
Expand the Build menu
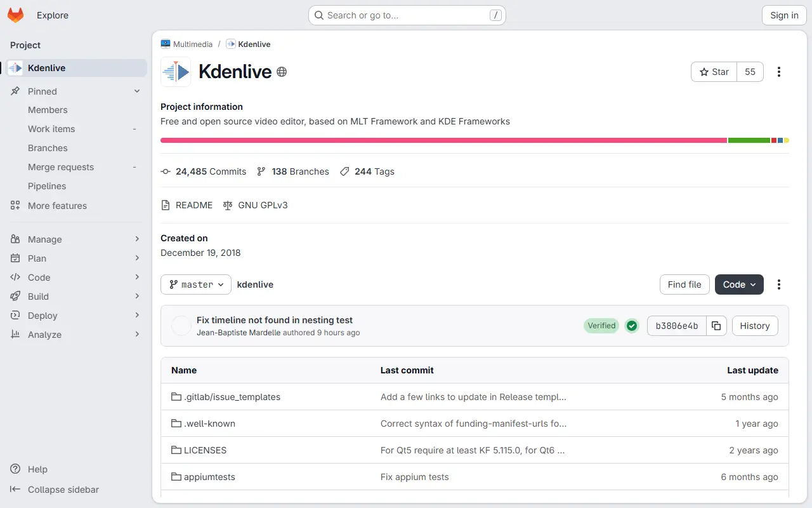pyautogui.click(x=76, y=297)
